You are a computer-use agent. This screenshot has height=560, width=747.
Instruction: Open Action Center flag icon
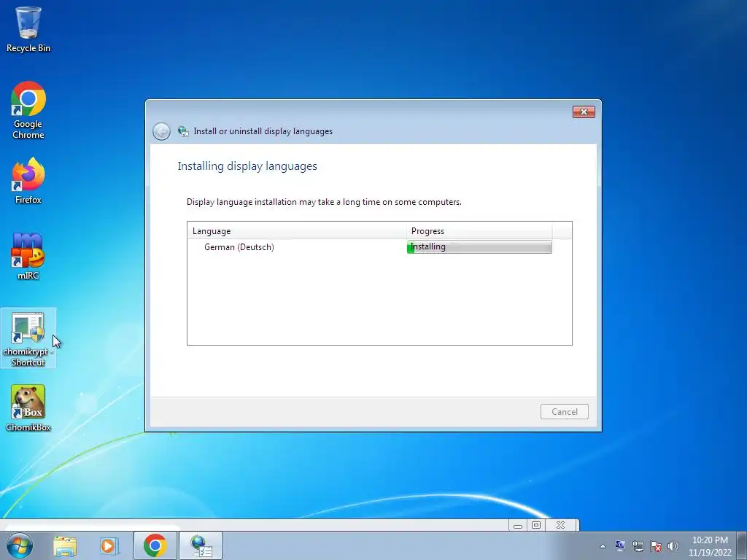[x=656, y=546]
